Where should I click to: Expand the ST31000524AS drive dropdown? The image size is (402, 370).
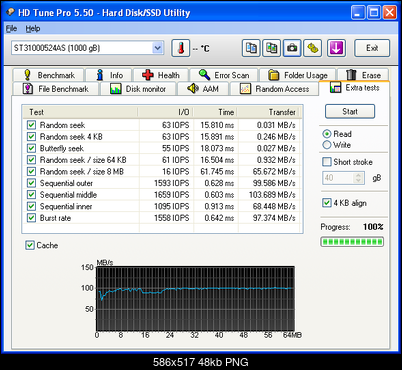pyautogui.click(x=158, y=48)
